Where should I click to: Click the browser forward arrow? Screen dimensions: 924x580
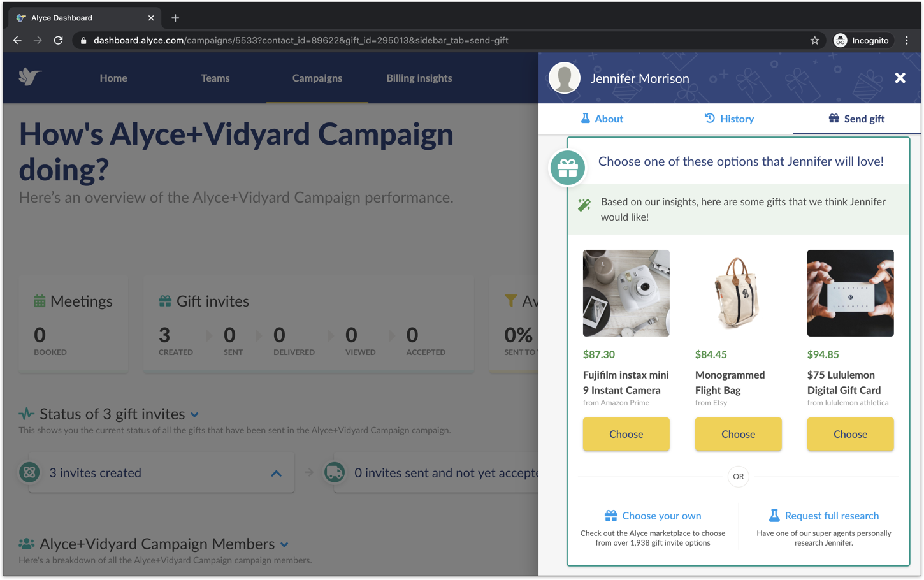click(38, 40)
